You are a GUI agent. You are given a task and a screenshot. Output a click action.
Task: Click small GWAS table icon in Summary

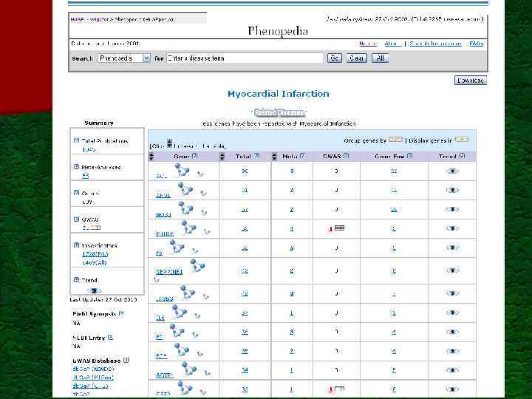[x=96, y=228]
